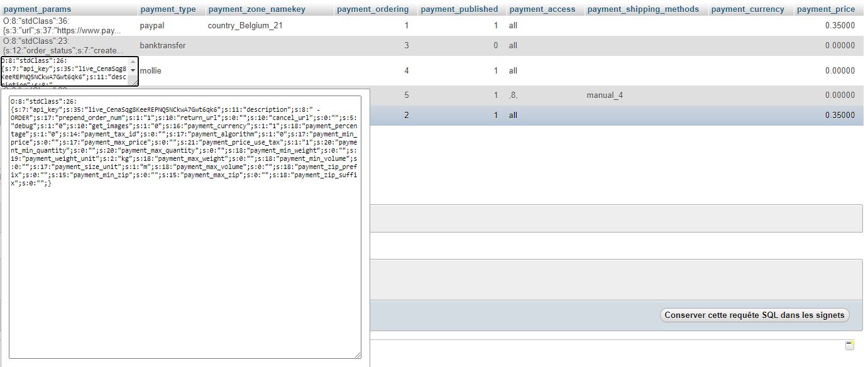Click price 0.00000 in mollie row
The width and height of the screenshot is (868, 367).
point(840,71)
